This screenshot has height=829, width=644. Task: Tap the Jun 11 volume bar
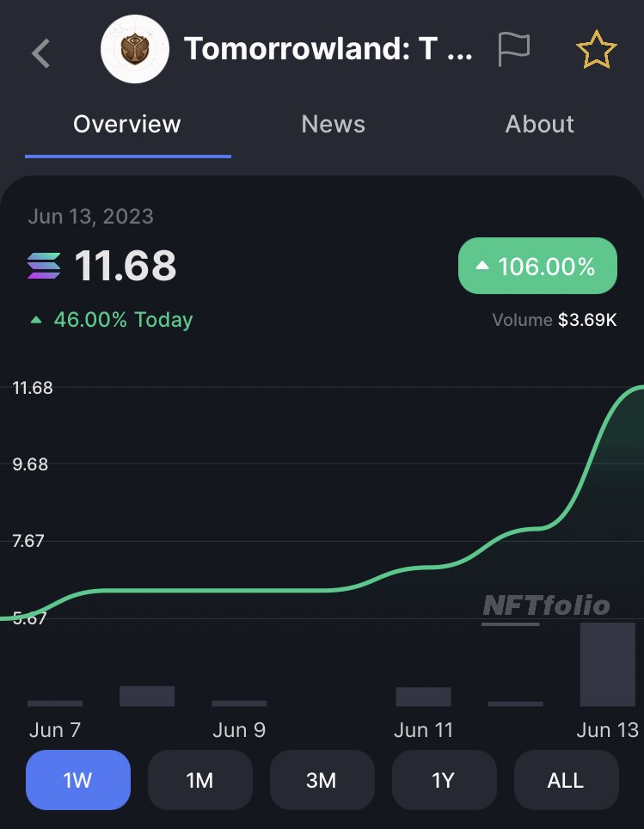[x=424, y=697]
